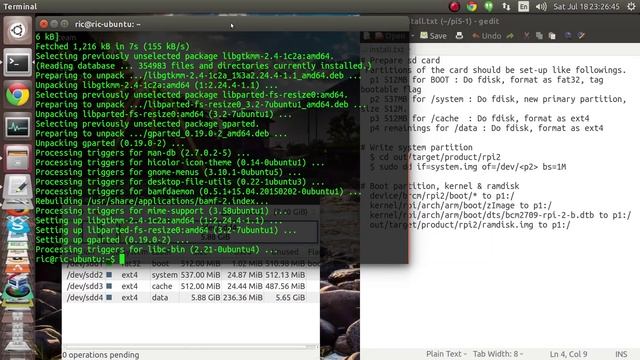Open the network connections indicator

pos(506,6)
